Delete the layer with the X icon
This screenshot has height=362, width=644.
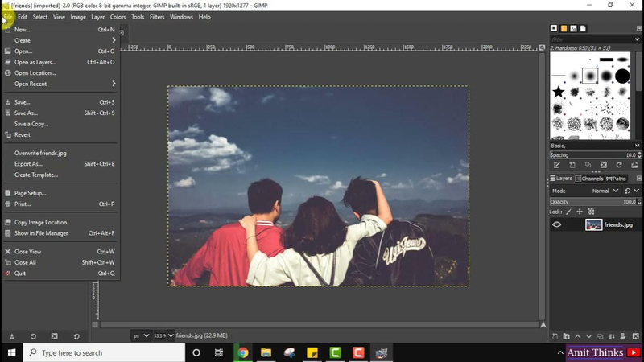[636, 336]
